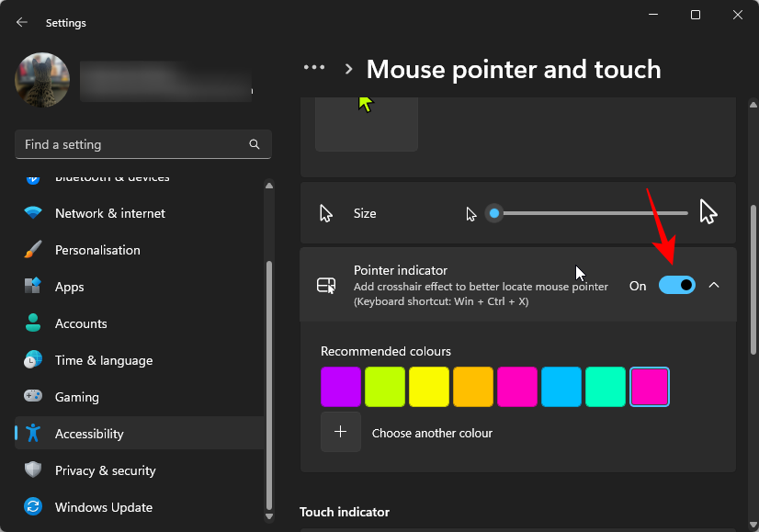This screenshot has height=532, width=759.
Task: Click the custom pointer preview tile
Action: click(x=367, y=124)
